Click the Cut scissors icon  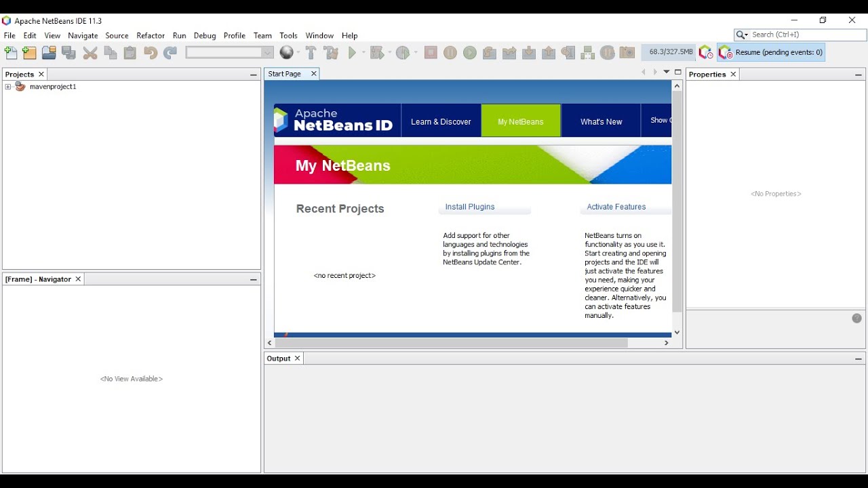pos(90,53)
